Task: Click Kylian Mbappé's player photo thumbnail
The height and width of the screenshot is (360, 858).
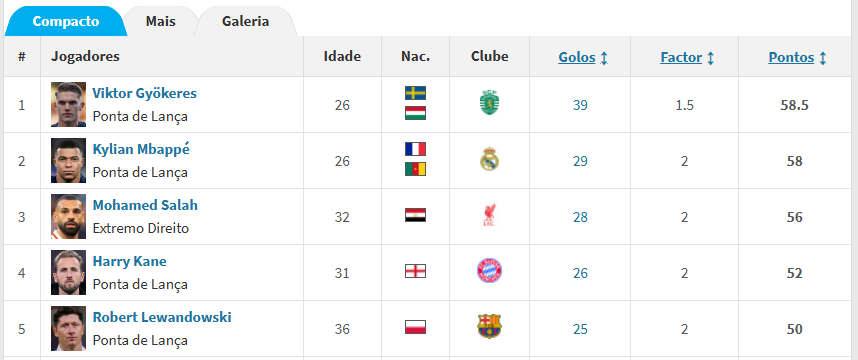Action: (x=68, y=160)
